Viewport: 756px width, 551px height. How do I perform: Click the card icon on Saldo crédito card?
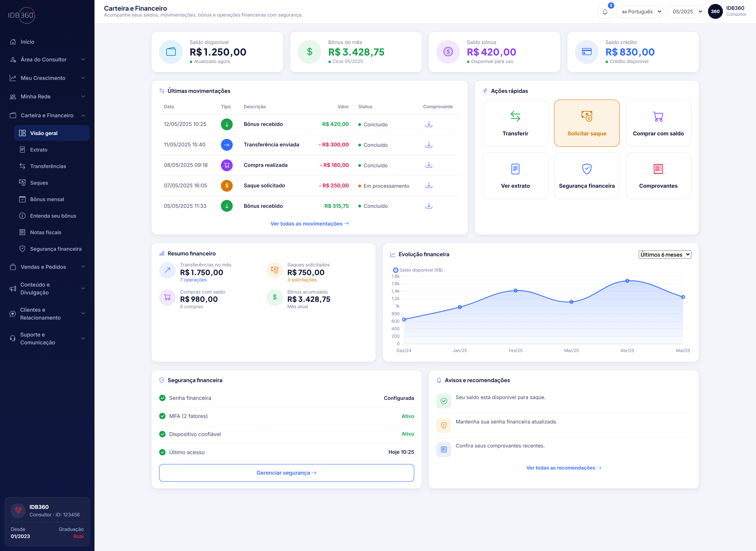(586, 52)
